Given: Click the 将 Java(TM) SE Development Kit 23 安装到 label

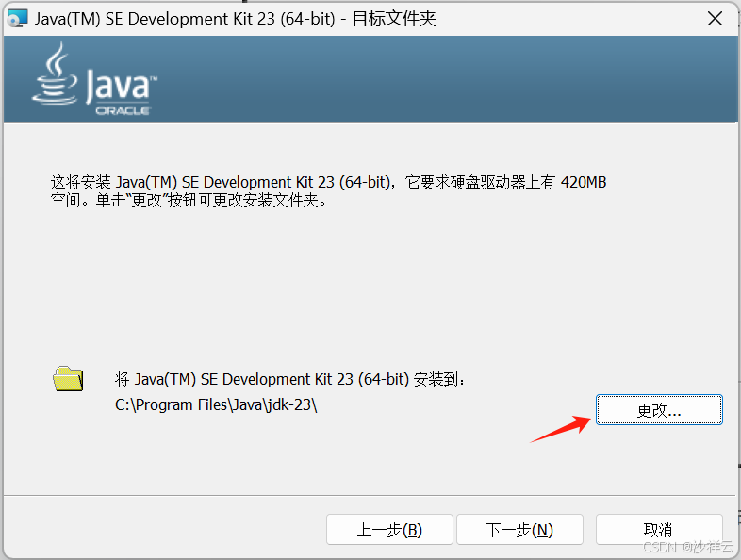Looking at the screenshot, I should point(289,379).
